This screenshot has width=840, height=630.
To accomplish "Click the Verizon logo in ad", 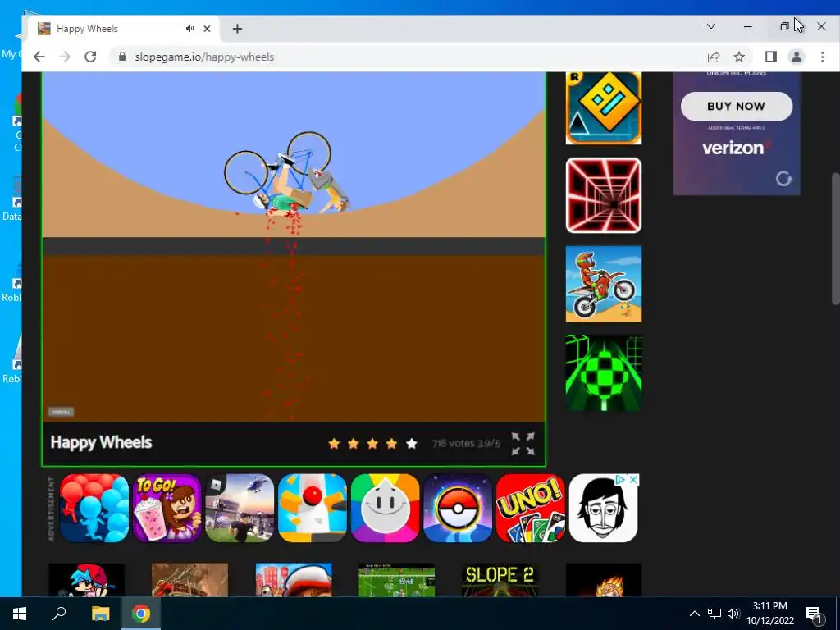I will pyautogui.click(x=736, y=148).
